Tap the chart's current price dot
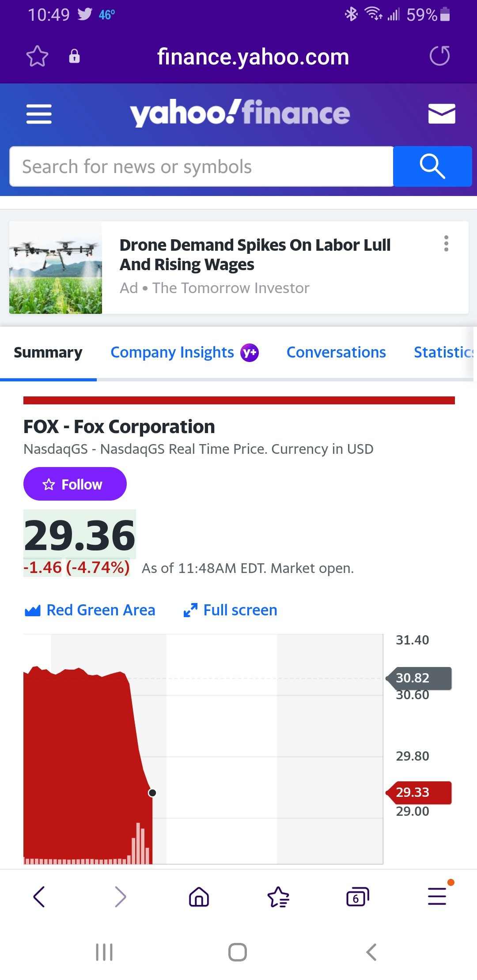The width and height of the screenshot is (477, 980). click(x=152, y=793)
